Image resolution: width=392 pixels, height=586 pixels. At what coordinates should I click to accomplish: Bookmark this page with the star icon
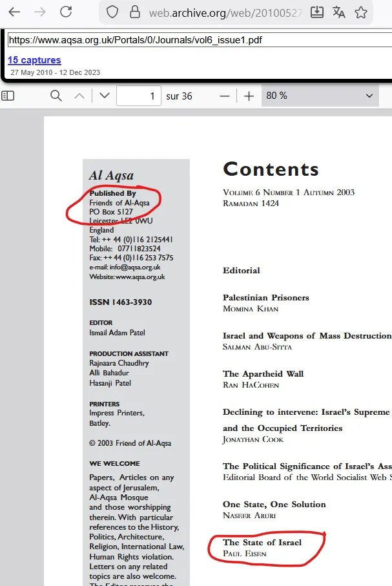[361, 12]
